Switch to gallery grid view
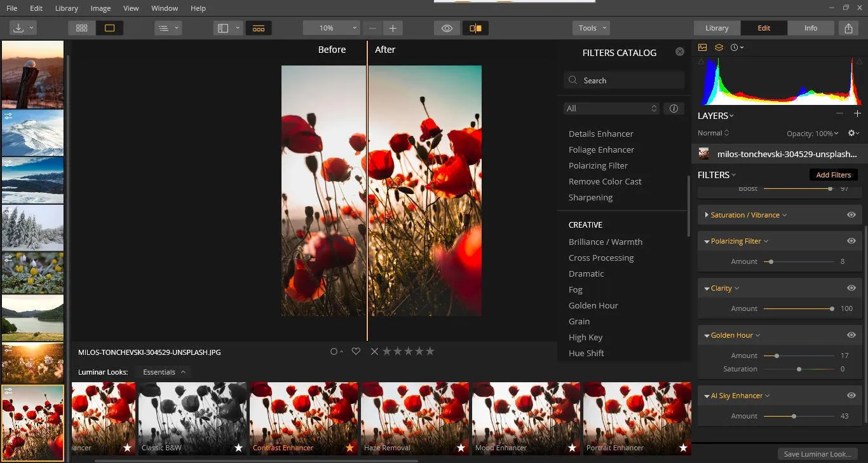This screenshot has width=868, height=463. click(81, 28)
